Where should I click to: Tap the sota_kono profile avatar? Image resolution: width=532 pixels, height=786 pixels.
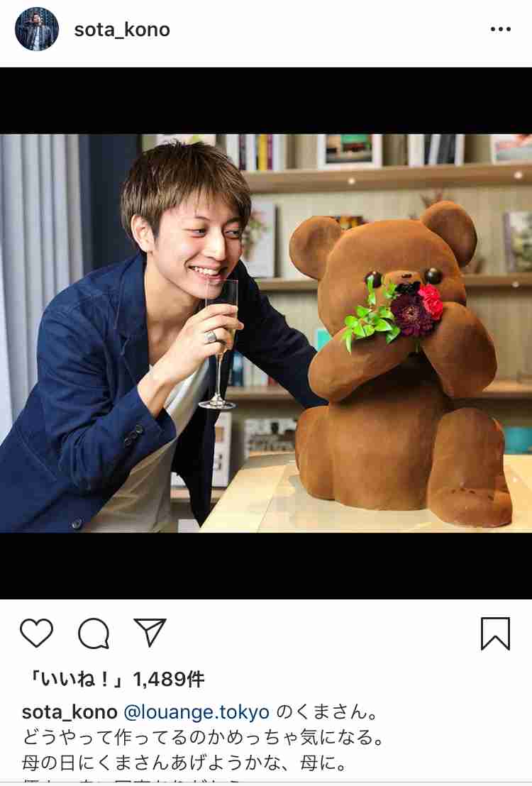point(37,29)
